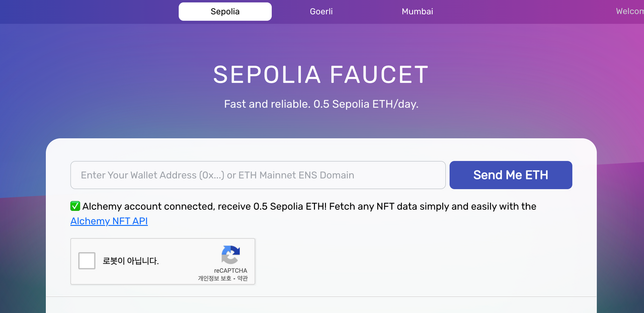The image size is (644, 313).
Task: Open the 개인정보 보호 privacy link
Action: 214,278
